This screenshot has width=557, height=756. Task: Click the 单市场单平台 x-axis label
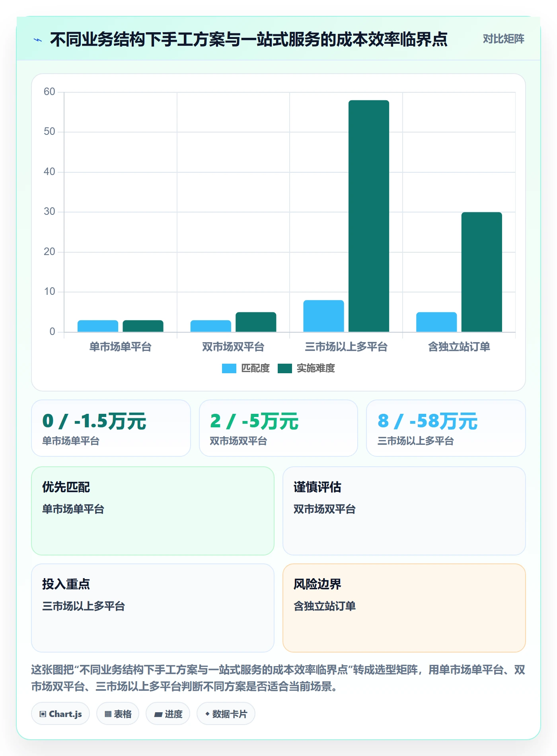pos(120,347)
